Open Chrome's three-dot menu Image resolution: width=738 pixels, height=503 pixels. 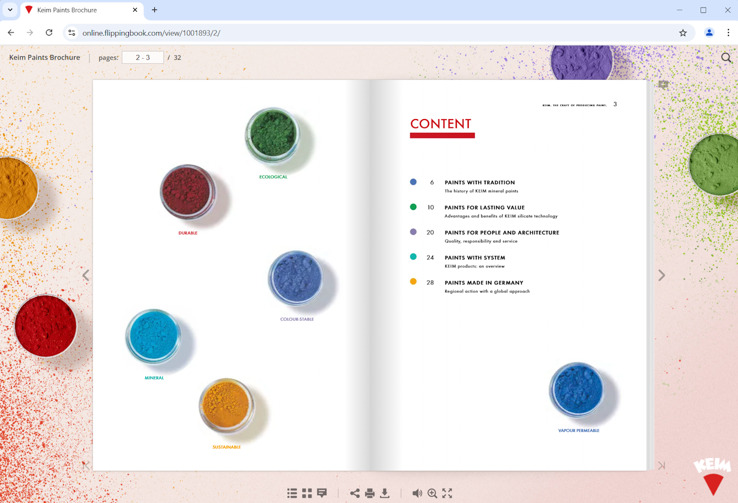(x=728, y=32)
